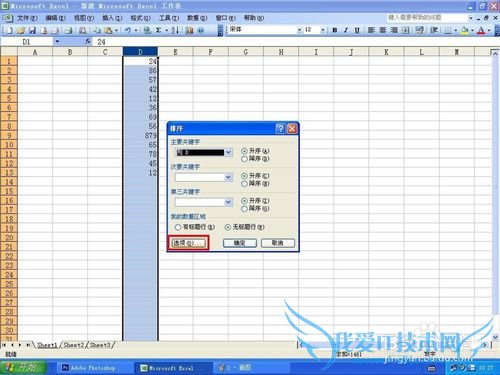500x375 pixels.
Task: Open the 数据 (Data) menu
Action: [197, 18]
